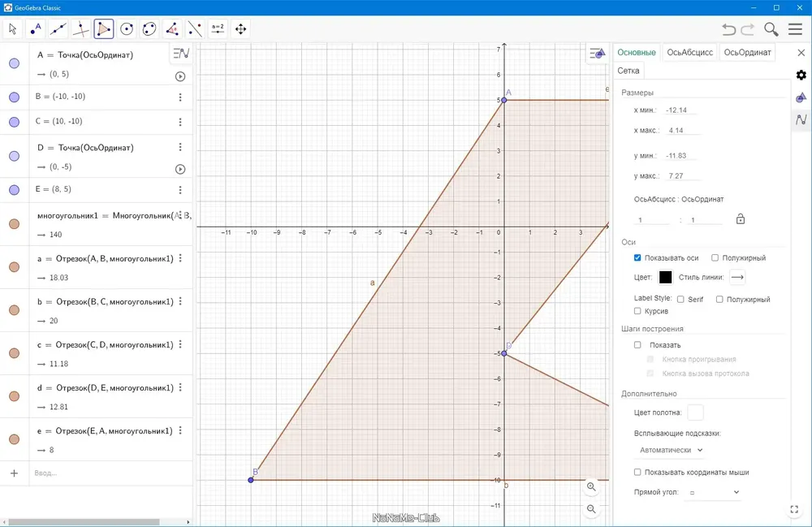The image size is (812, 527).
Task: Activate the Move Graphics View tool
Action: coord(241,29)
